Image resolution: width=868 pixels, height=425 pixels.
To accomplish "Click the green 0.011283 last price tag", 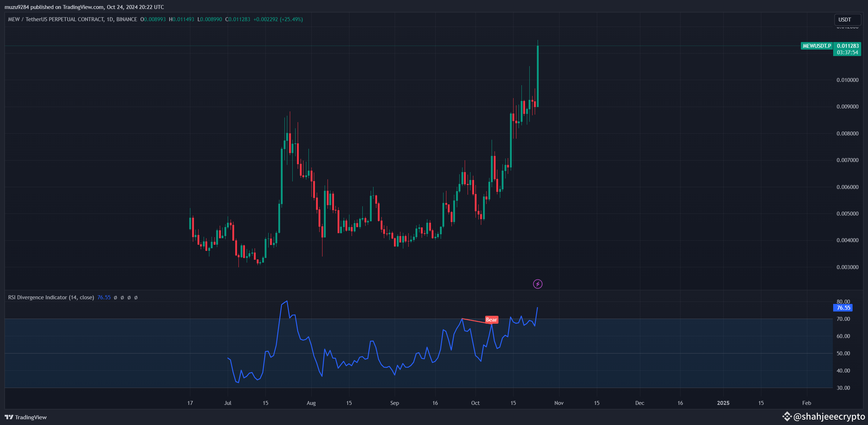I will [x=847, y=46].
